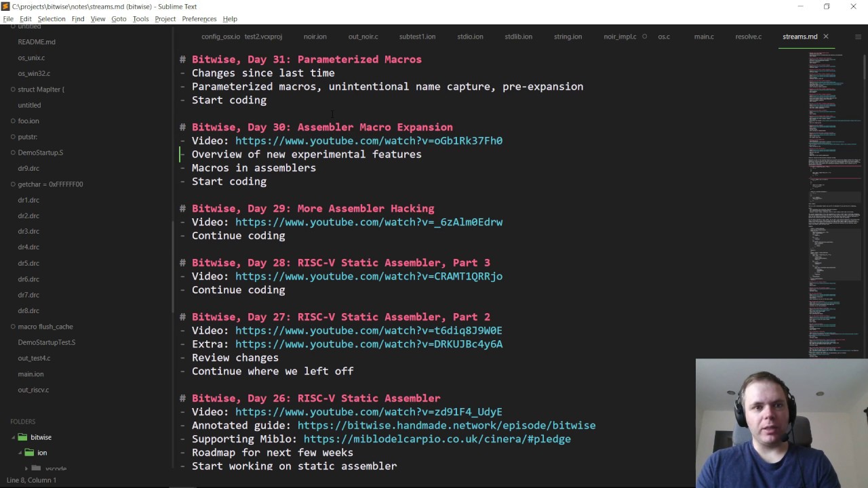Open the Selection menu
Image resolution: width=868 pixels, height=488 pixels.
pos(52,19)
